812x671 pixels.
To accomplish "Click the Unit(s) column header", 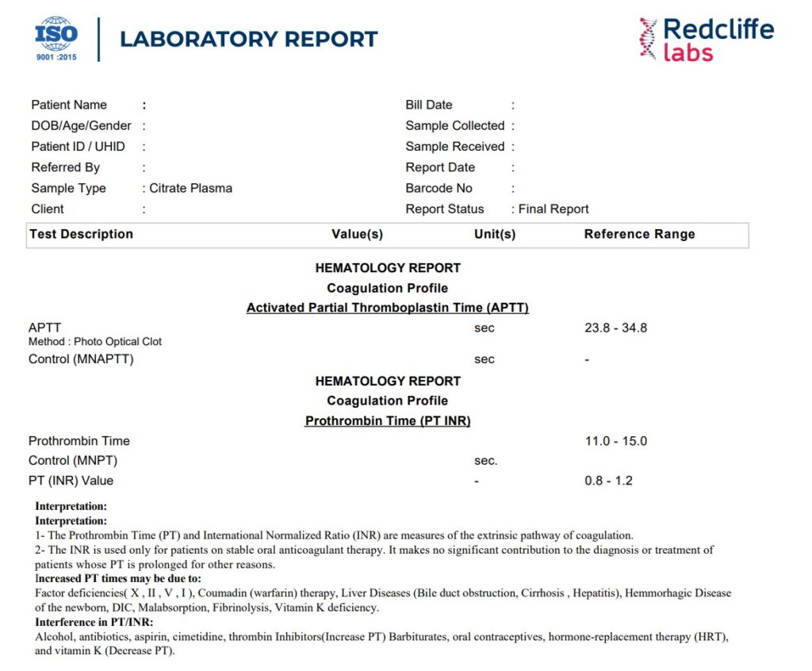I will tap(495, 234).
